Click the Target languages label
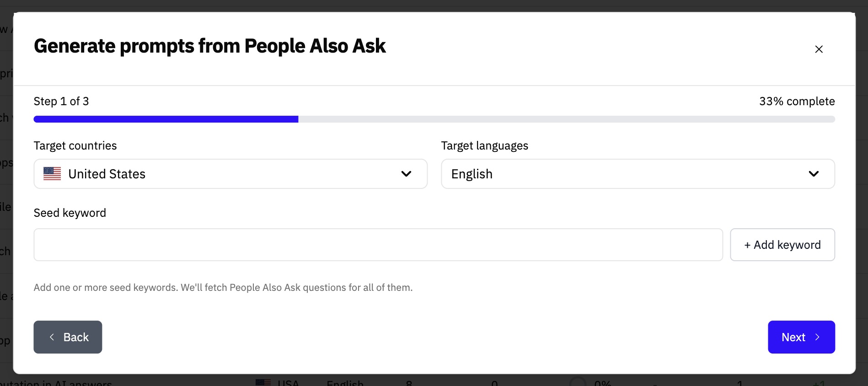This screenshot has height=386, width=868. pyautogui.click(x=484, y=145)
